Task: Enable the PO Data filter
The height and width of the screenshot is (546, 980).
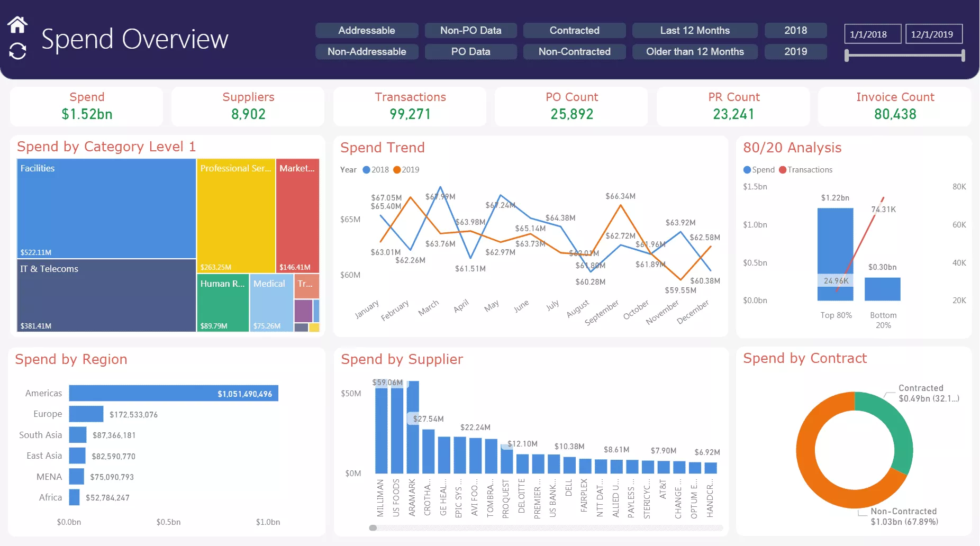Action: [470, 51]
